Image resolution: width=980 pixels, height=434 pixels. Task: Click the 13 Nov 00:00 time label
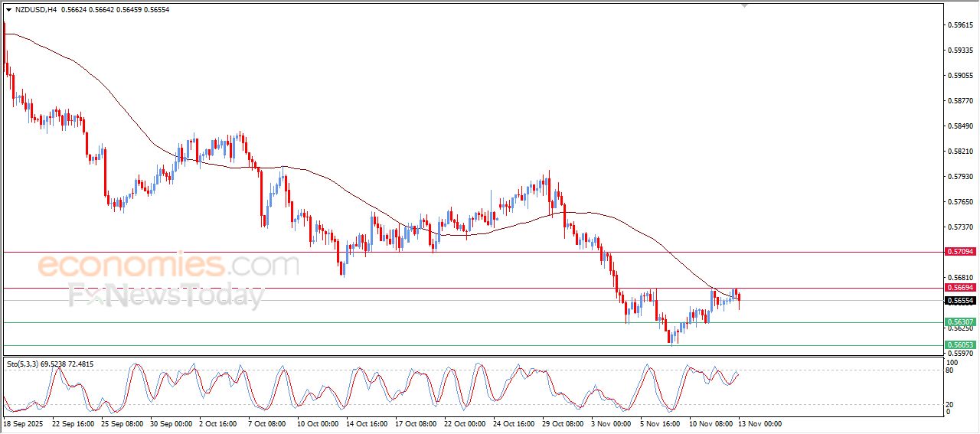tap(759, 423)
